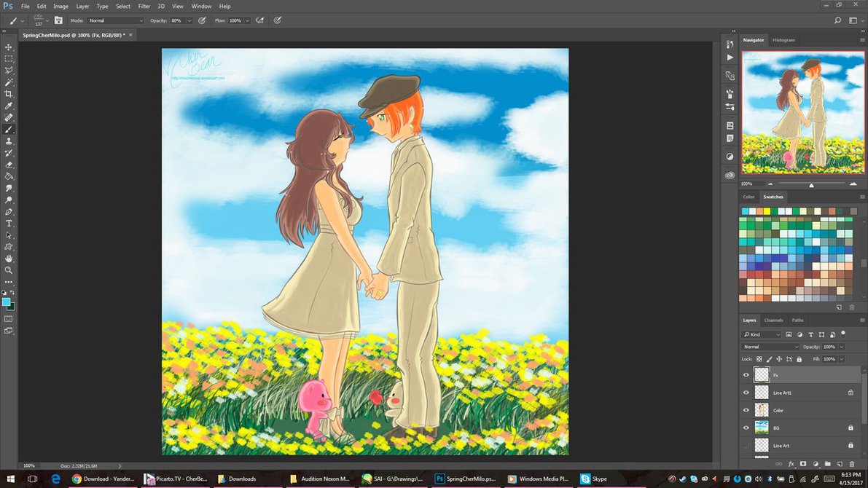Open the search icon at top right

(x=837, y=20)
